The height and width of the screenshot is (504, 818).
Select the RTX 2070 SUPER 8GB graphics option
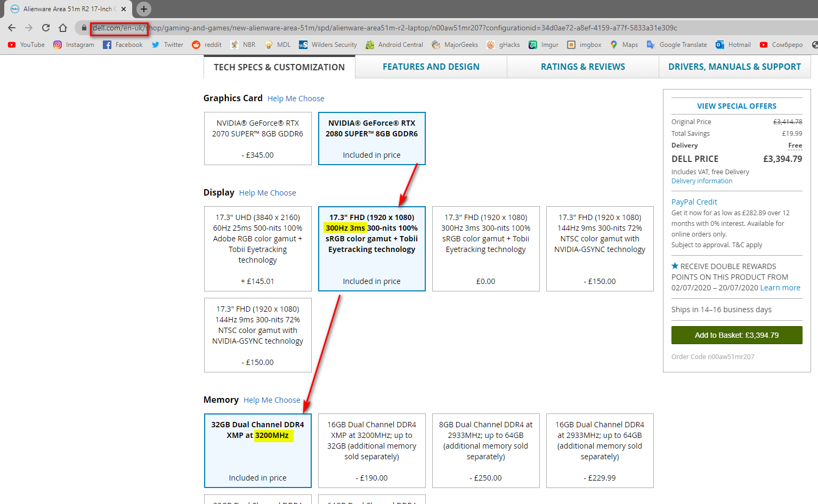258,139
